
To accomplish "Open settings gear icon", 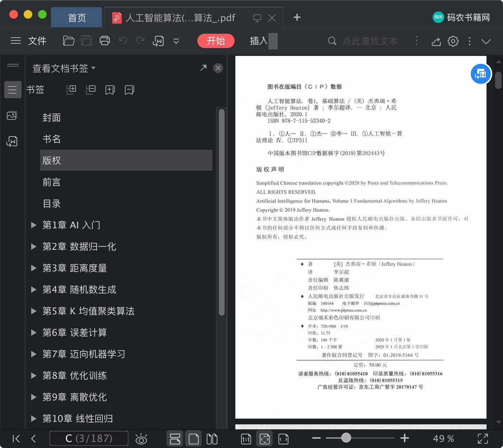I will point(453,41).
